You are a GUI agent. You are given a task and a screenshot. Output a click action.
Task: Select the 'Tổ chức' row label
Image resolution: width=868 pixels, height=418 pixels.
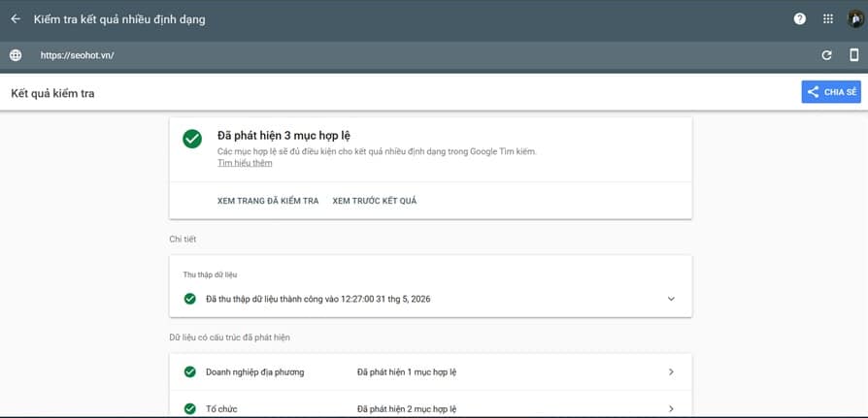[x=221, y=409]
